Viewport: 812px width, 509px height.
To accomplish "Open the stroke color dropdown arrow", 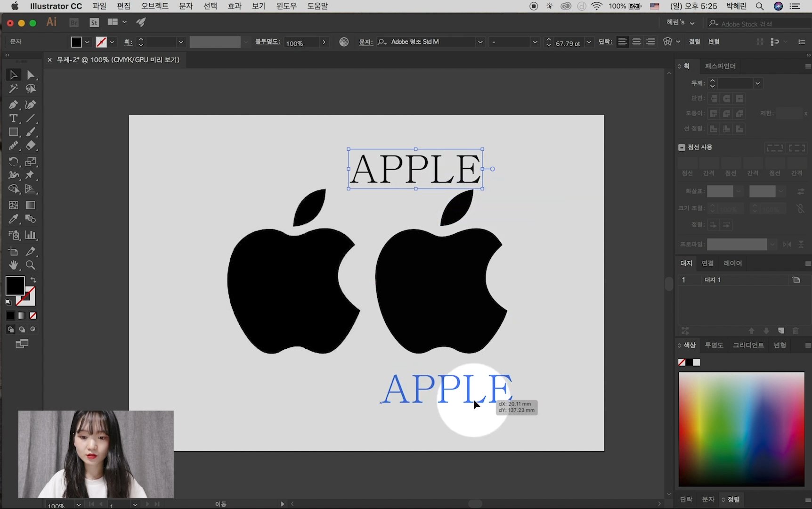I will pyautogui.click(x=112, y=42).
